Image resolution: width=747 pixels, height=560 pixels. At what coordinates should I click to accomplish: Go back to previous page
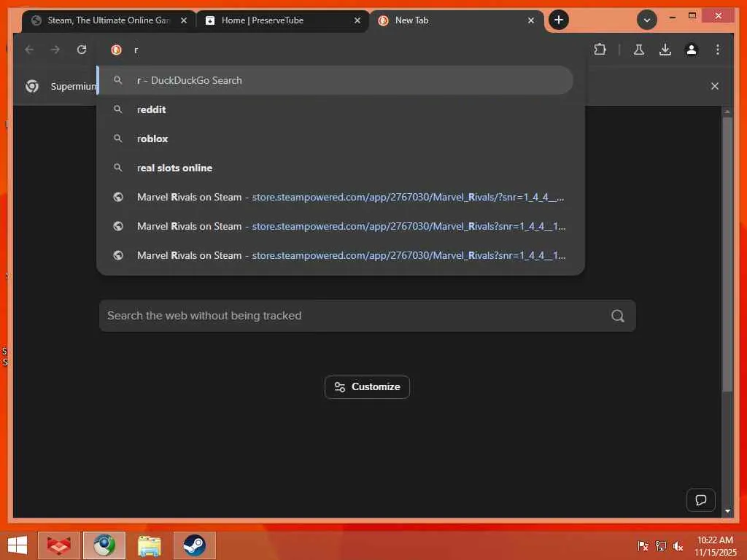(29, 50)
